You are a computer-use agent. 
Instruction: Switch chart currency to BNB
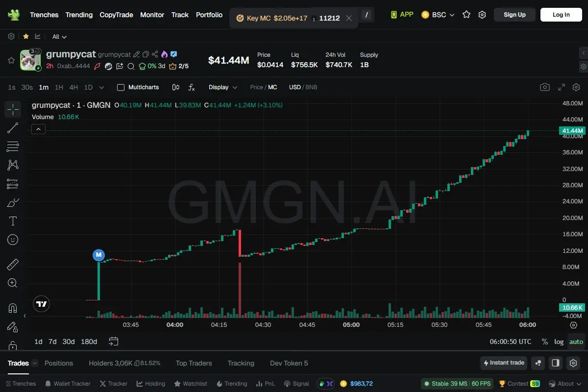312,87
